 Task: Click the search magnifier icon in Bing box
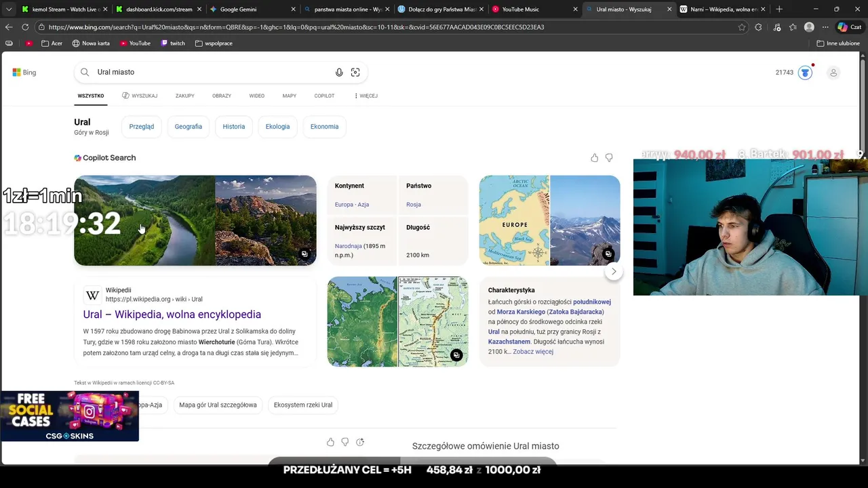[x=85, y=72]
